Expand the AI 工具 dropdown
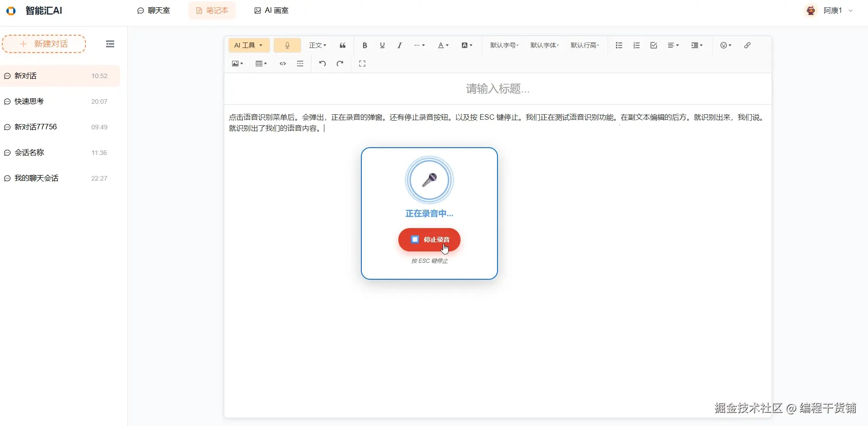The width and height of the screenshot is (868, 426). tap(249, 45)
